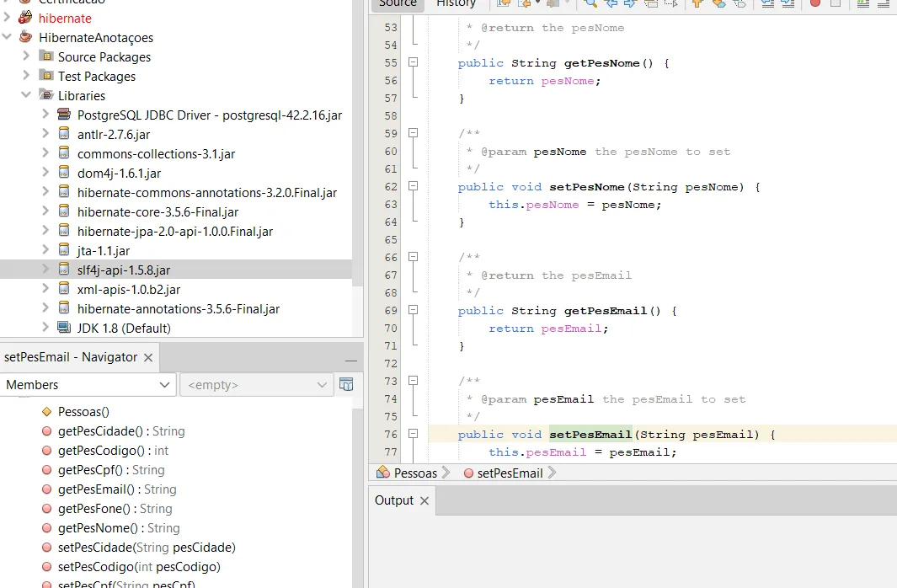Screen dimensions: 897x588
Task: Click the Find Selection magnifier icon in editor toolbar
Action: pos(590,3)
